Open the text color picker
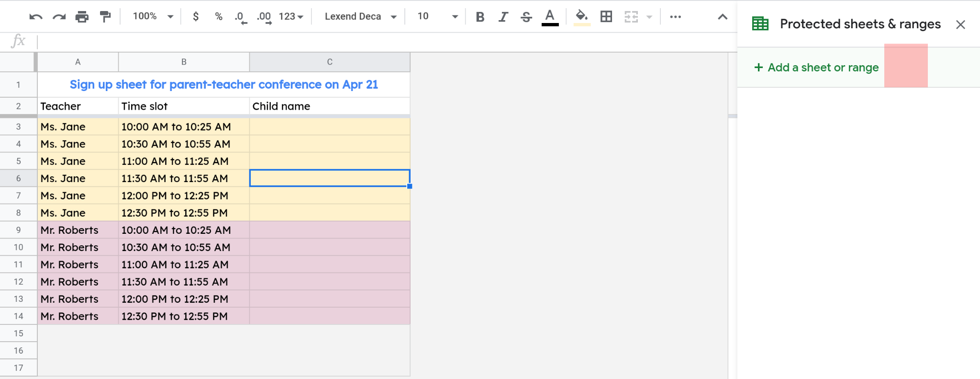The width and height of the screenshot is (980, 379). [550, 17]
